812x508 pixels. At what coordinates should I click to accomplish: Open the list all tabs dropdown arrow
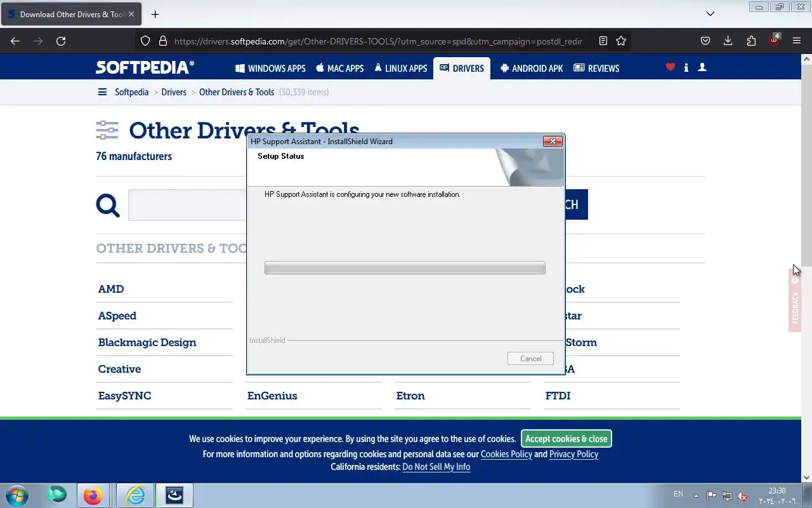pos(710,14)
